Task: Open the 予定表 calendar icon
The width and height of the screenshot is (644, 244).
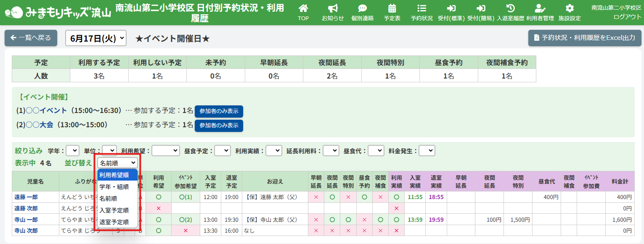Action: 392,8
